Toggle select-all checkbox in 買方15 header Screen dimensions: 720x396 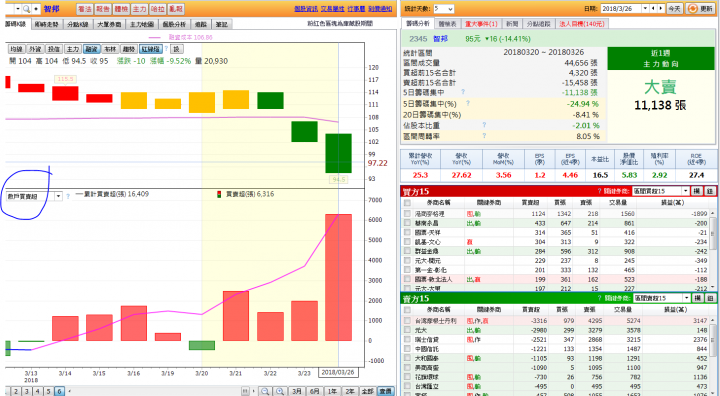407,203
